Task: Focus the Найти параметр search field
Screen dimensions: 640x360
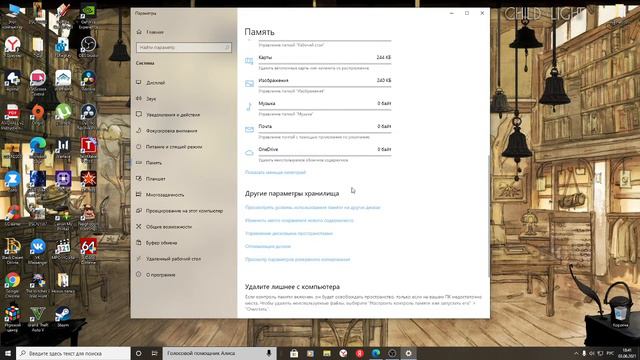Action: pos(184,47)
